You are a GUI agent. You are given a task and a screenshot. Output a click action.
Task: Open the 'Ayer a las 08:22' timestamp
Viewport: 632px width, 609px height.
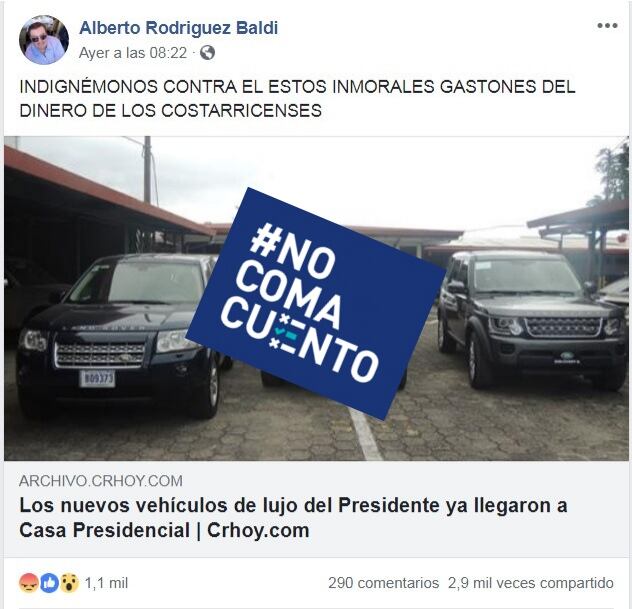(x=133, y=53)
